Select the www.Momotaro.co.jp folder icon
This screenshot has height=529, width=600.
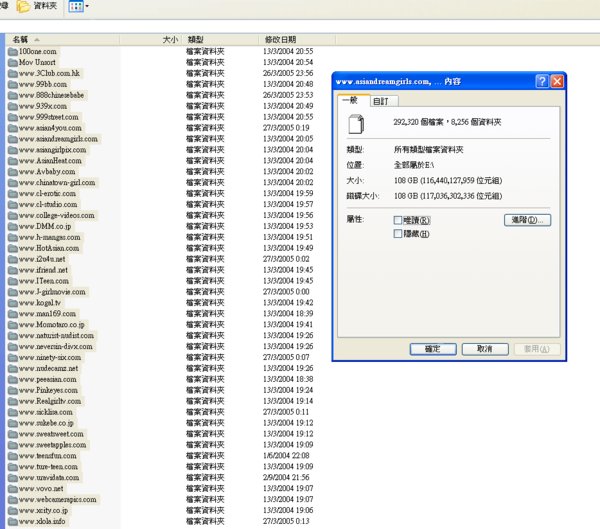pyautogui.click(x=13, y=325)
